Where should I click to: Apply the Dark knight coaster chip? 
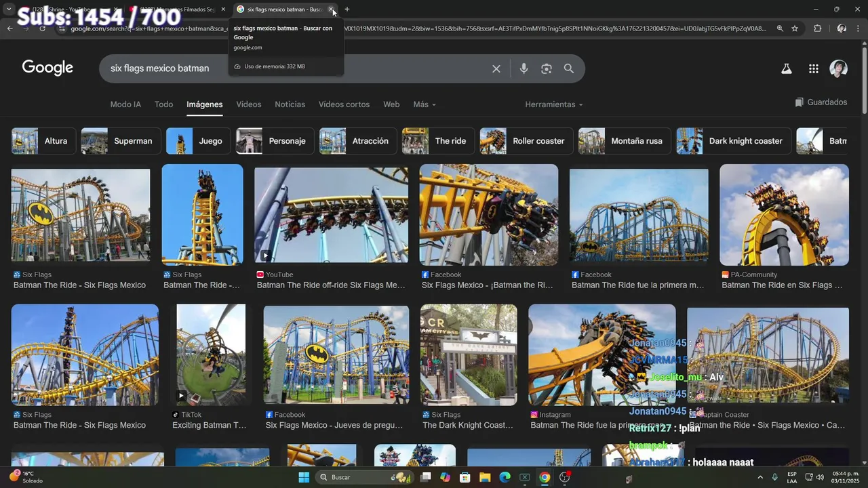pos(734,141)
